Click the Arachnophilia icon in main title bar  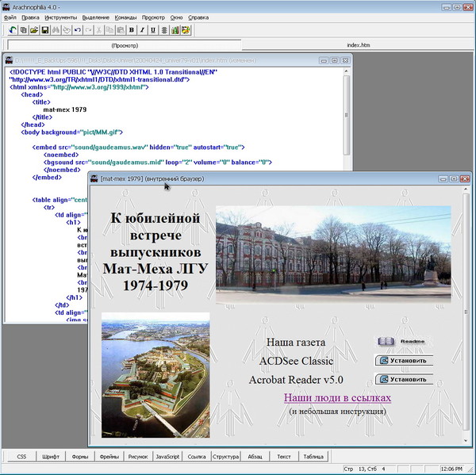6,6
